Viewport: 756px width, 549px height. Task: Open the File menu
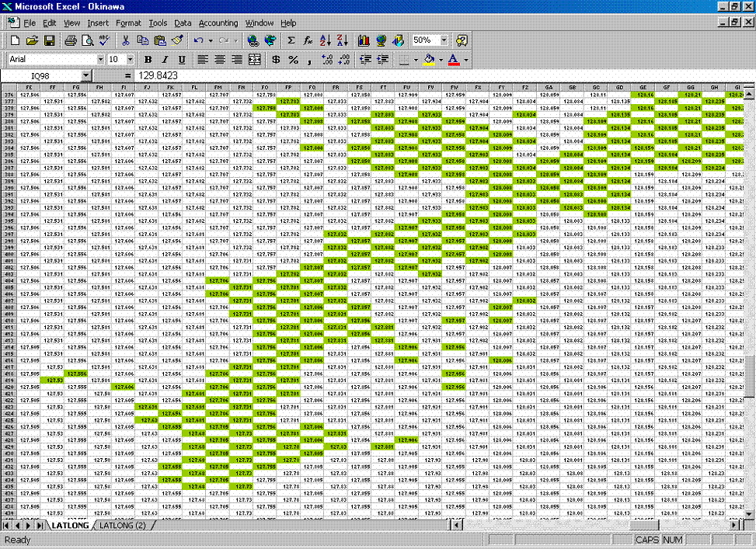click(x=30, y=23)
